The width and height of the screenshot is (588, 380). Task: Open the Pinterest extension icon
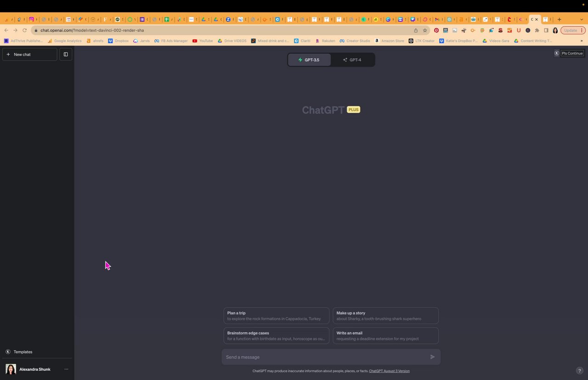[436, 30]
